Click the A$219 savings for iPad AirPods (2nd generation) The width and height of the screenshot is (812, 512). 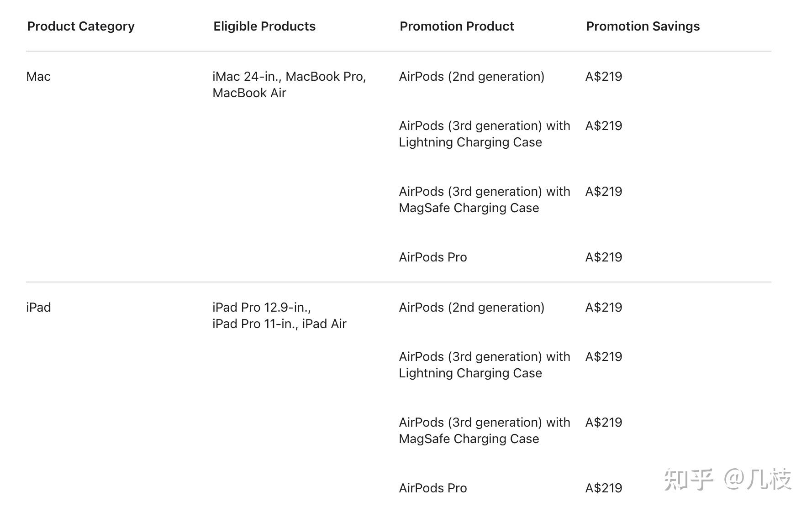[x=603, y=308]
